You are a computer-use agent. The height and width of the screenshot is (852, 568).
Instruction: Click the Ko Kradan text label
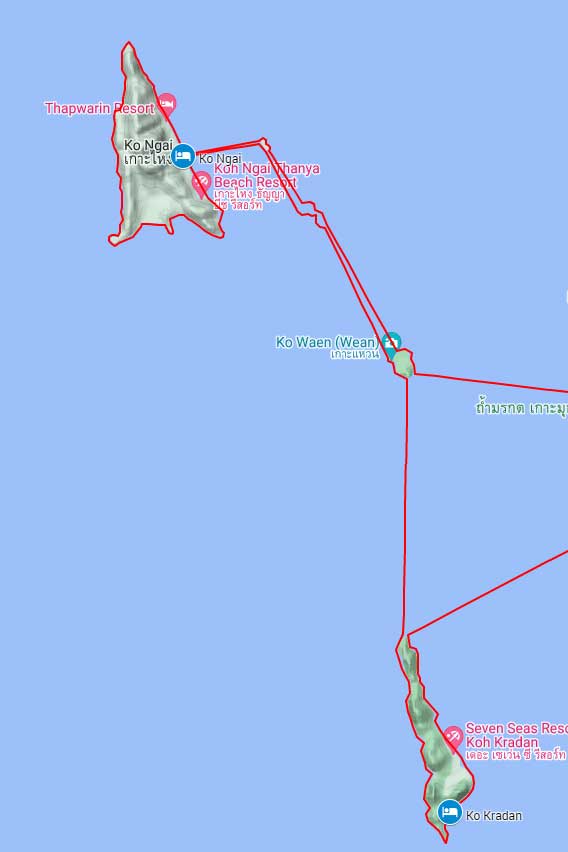(494, 816)
